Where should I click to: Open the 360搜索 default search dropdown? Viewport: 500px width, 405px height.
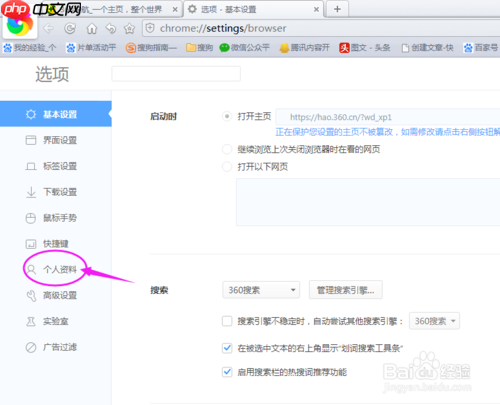[x=261, y=290]
